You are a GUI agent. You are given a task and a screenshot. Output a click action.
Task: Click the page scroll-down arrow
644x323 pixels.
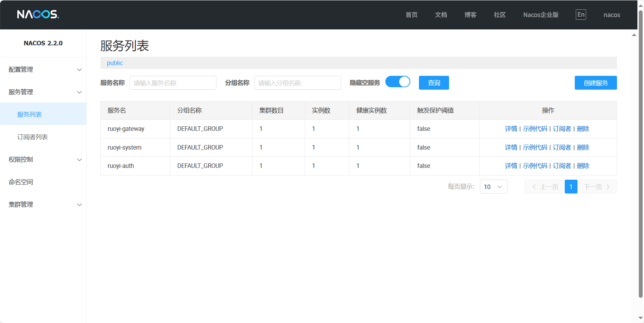pos(641,318)
